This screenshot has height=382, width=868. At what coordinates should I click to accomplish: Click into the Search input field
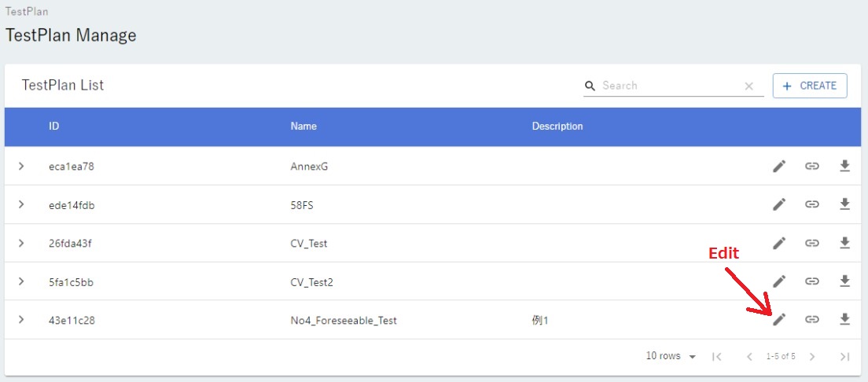pyautogui.click(x=668, y=86)
